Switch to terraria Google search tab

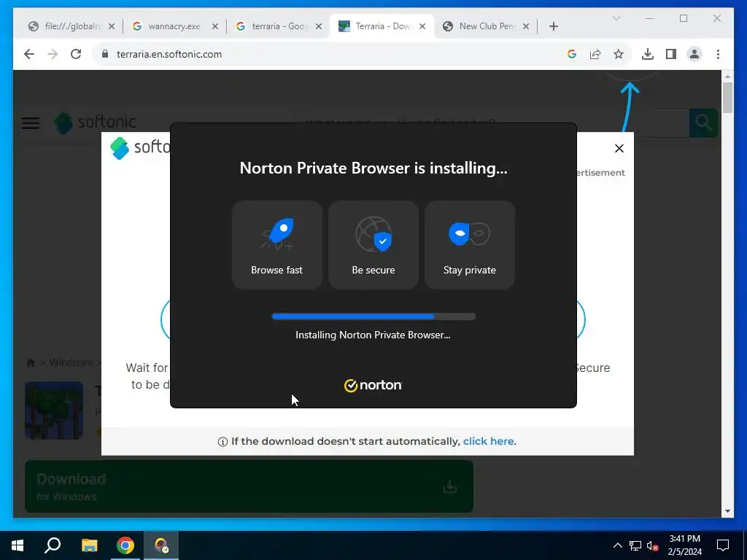(x=279, y=27)
